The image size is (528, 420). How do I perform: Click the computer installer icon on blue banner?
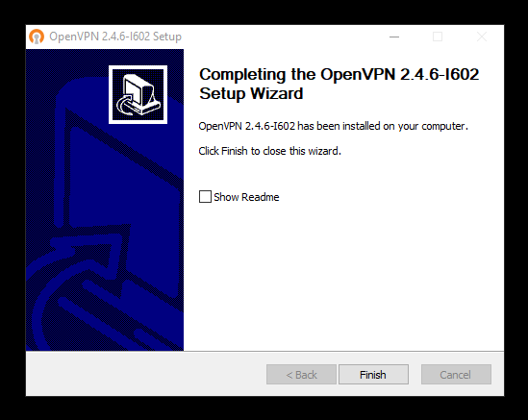click(138, 94)
